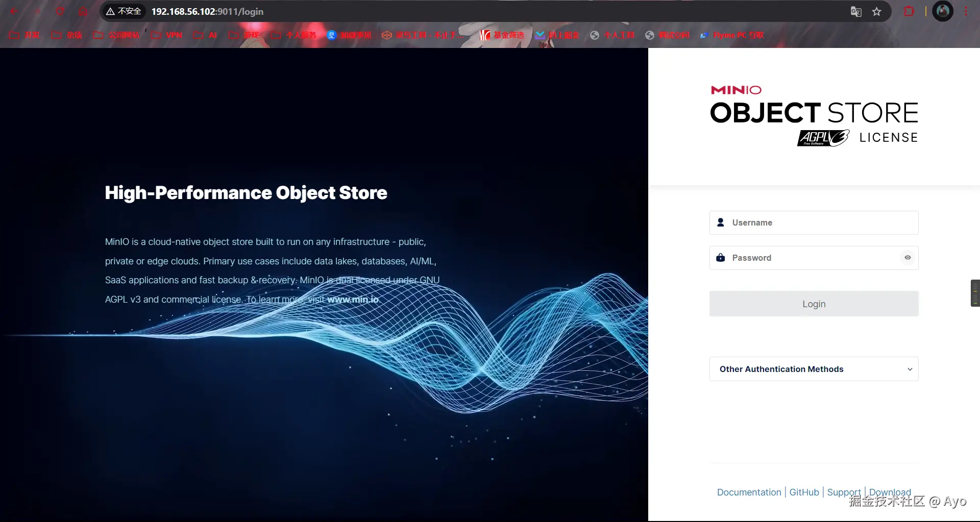
Task: Click the 不安全 security warning chip
Action: click(x=124, y=11)
